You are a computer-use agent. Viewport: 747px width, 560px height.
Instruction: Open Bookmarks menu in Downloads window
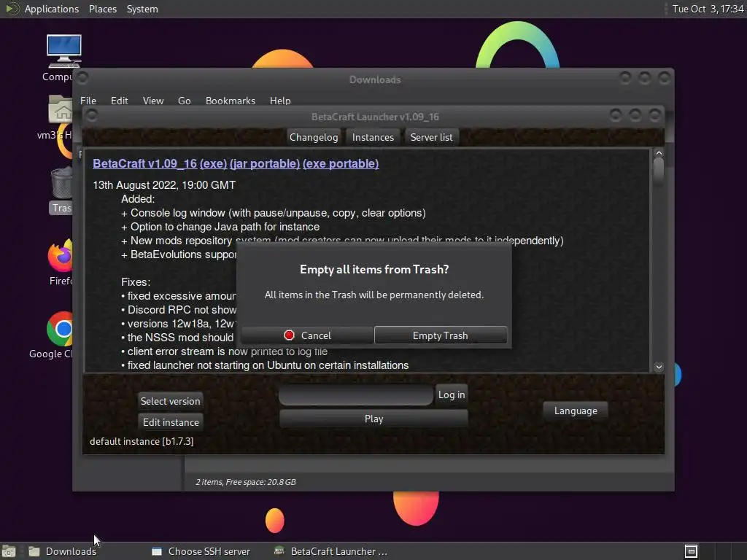click(231, 101)
